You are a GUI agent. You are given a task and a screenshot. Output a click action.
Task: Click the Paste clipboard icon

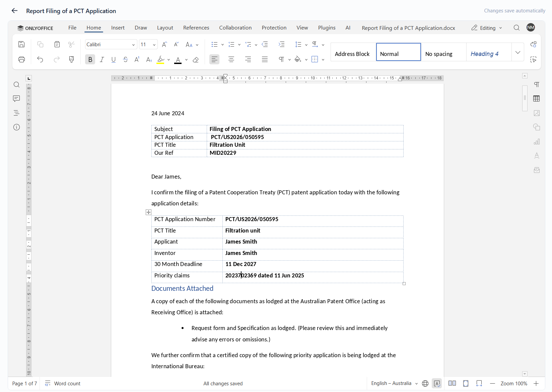click(x=57, y=44)
